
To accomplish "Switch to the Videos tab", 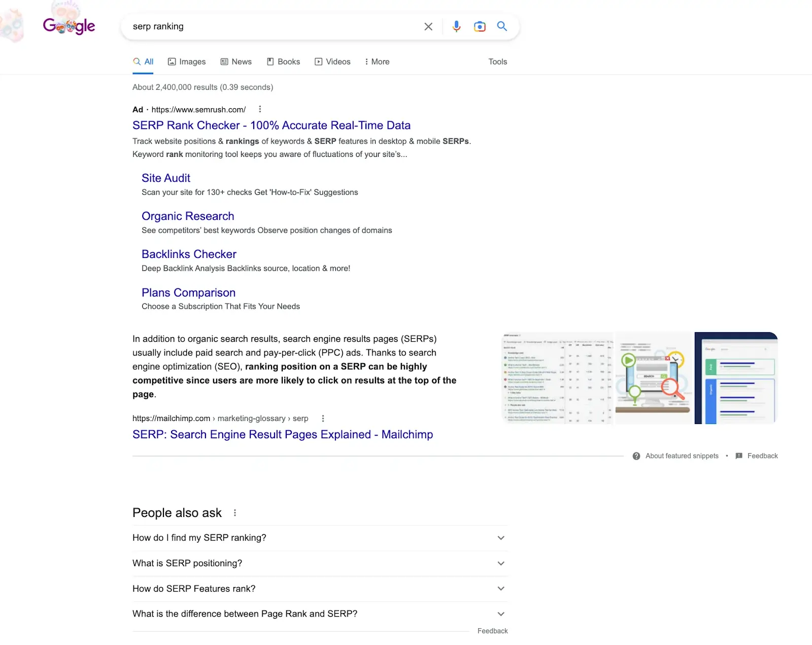I will (332, 61).
